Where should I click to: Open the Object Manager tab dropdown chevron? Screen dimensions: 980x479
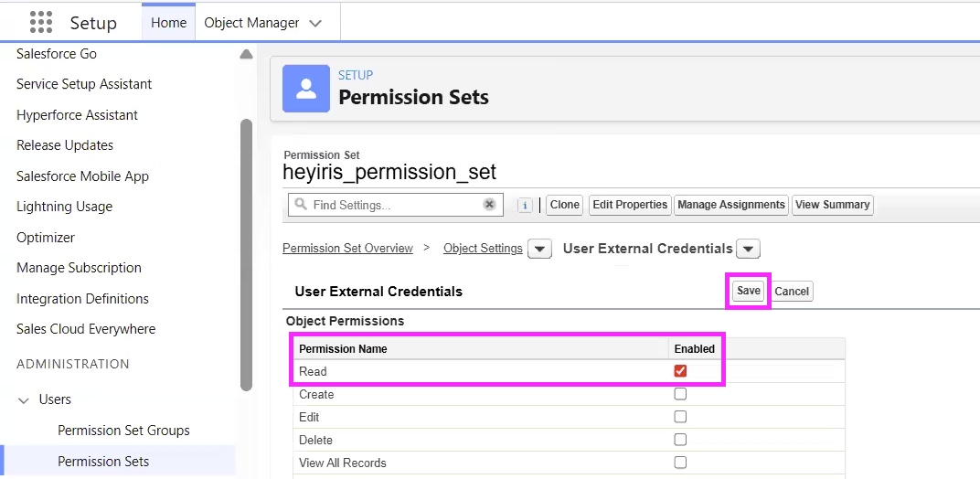tap(315, 23)
